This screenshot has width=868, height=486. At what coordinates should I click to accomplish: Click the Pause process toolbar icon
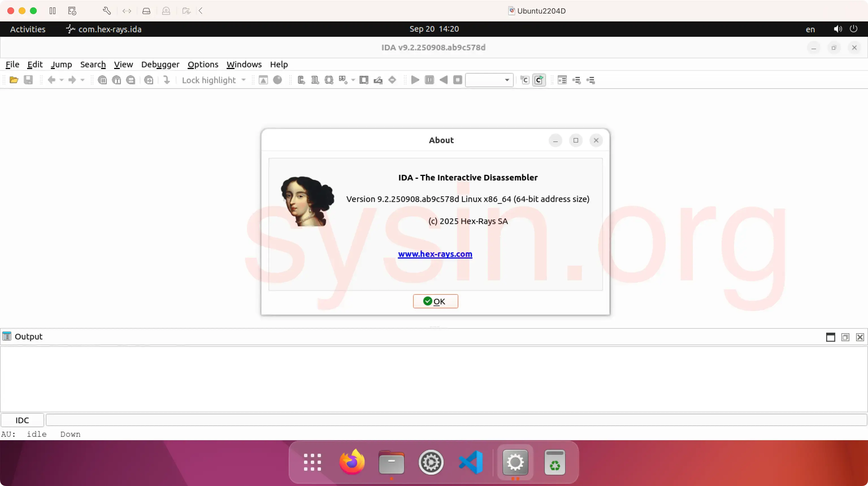tap(429, 80)
